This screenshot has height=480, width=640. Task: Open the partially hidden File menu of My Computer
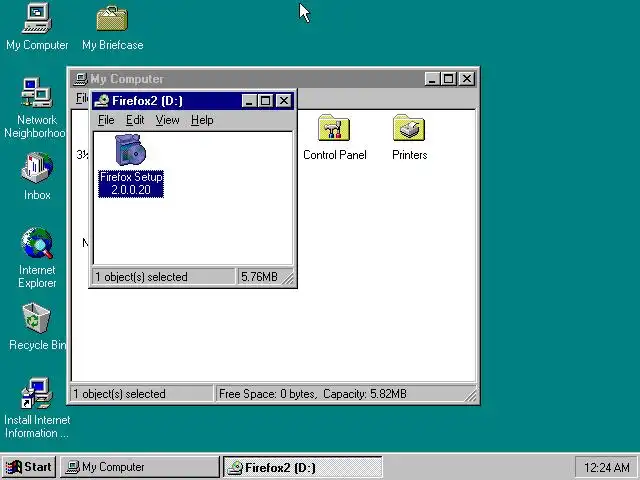tap(82, 98)
